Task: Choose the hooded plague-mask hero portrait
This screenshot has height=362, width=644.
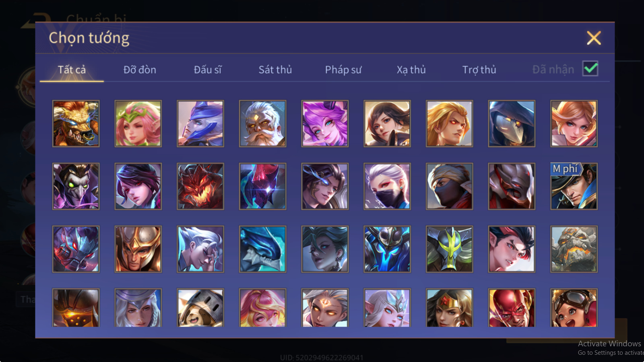Action: (x=512, y=123)
